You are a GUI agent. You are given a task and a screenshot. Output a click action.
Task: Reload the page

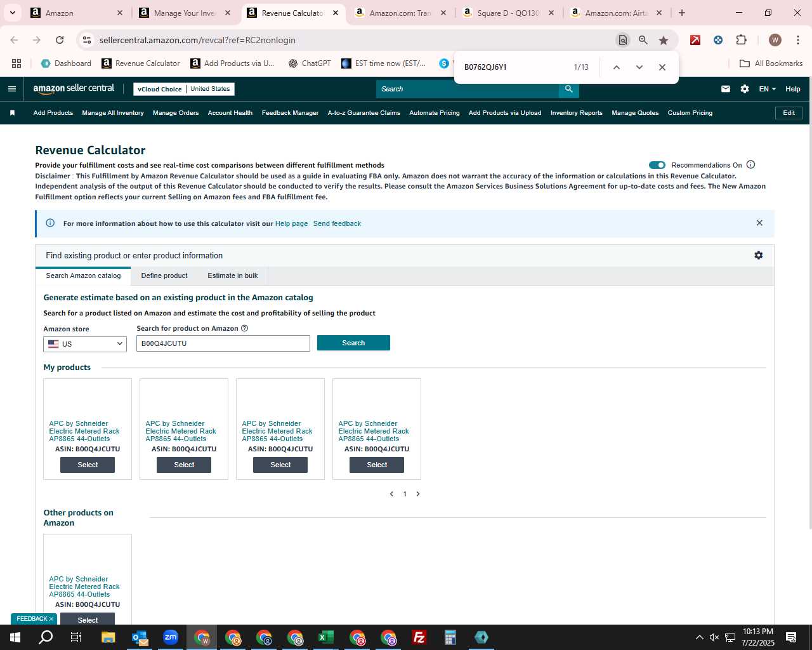(60, 40)
